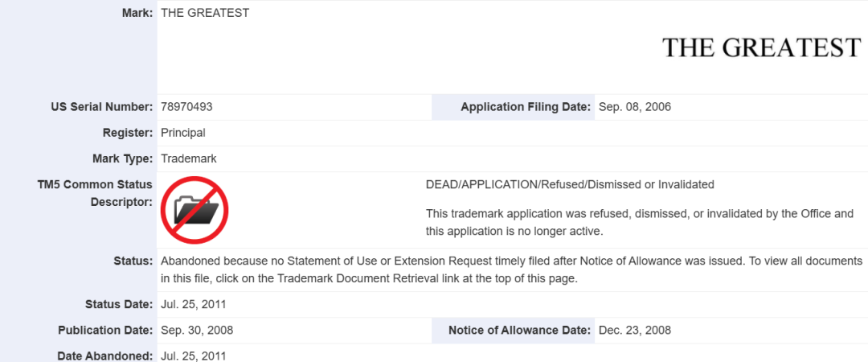Click the dead application folder status icon
This screenshot has height=362, width=868.
coord(194,210)
